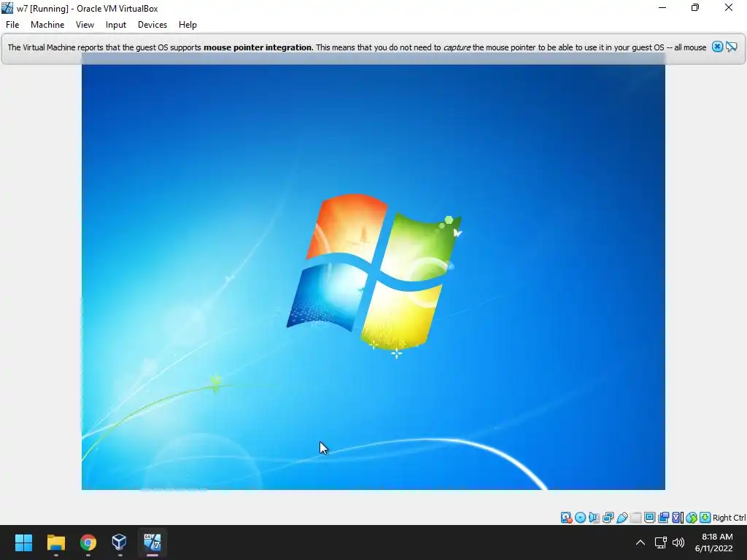Open the File menu
Viewport: 747px width, 560px height.
(x=12, y=25)
